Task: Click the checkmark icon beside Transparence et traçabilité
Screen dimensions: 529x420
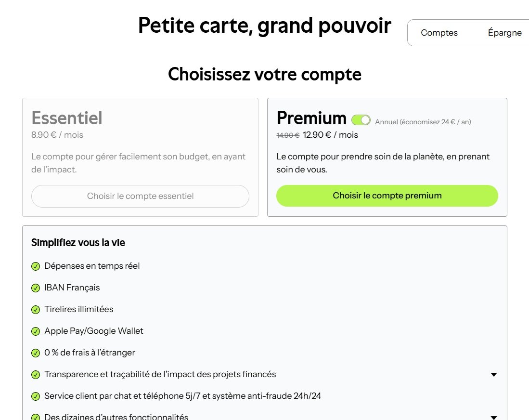Action: click(x=36, y=374)
